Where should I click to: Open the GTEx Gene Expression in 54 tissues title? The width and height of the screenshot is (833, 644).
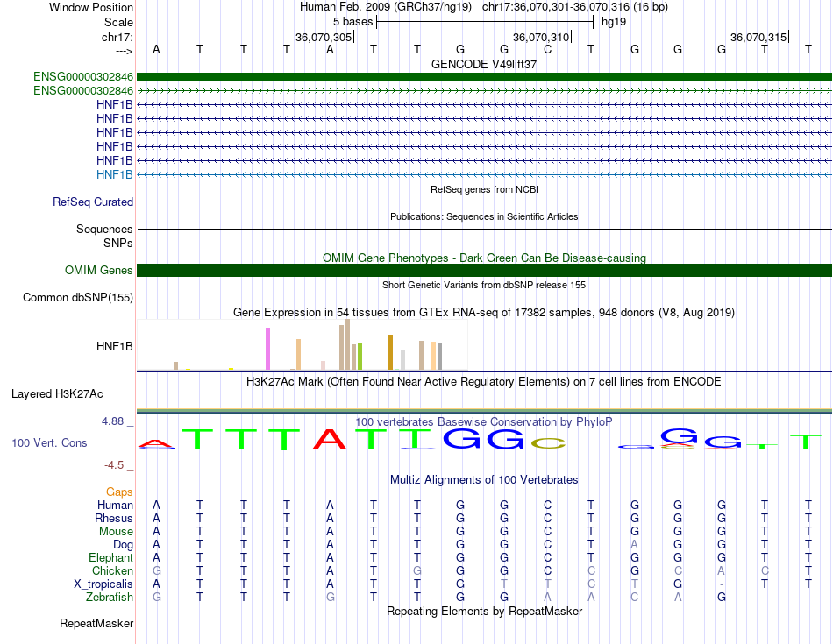click(484, 312)
